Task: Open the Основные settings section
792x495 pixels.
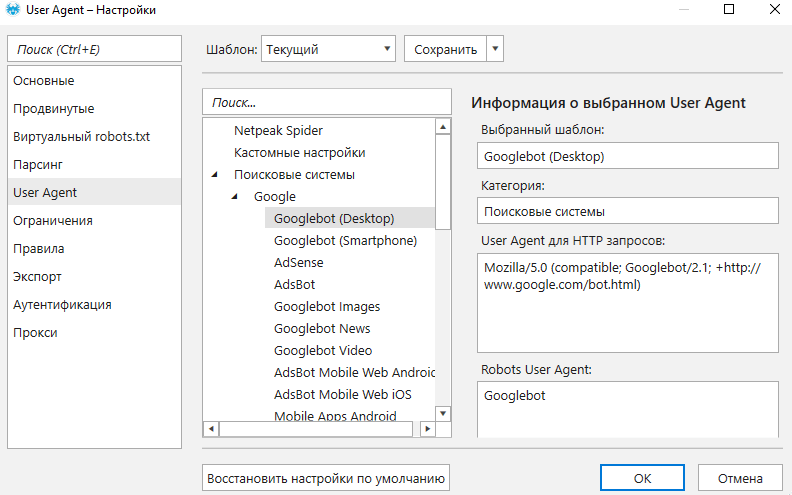Action: [94, 80]
